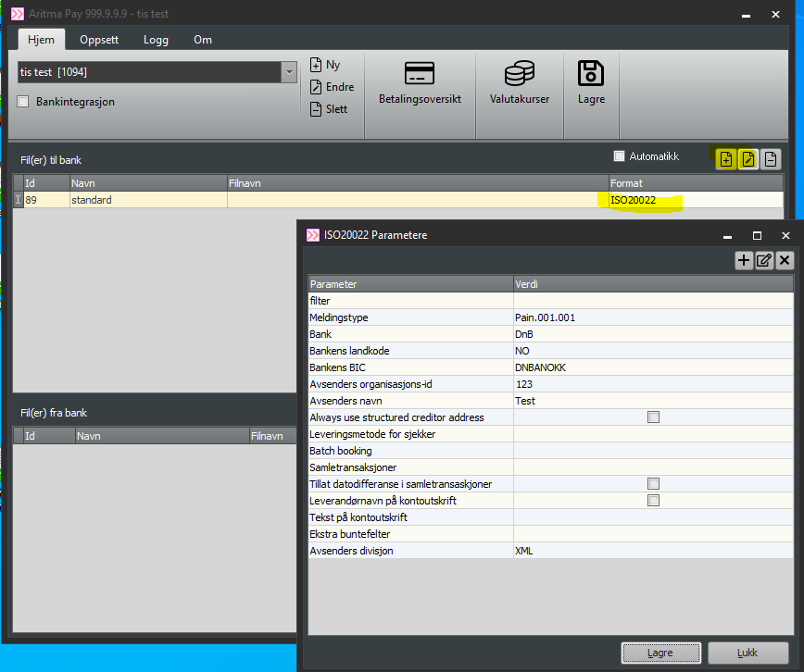Image resolution: width=804 pixels, height=672 pixels.
Task: Open the Logg tab
Action: pos(156,40)
